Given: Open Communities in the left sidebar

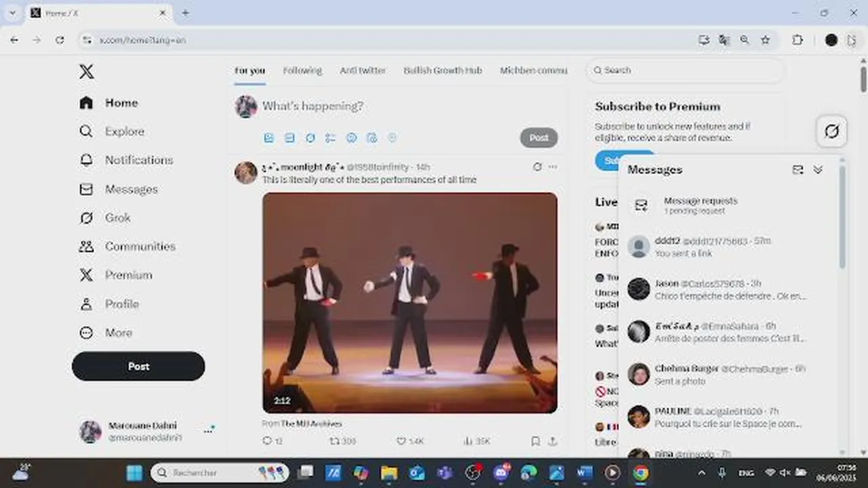Looking at the screenshot, I should pos(127,246).
